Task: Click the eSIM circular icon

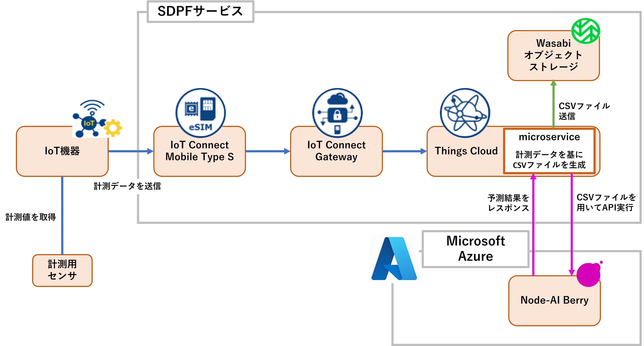Action: pyautogui.click(x=201, y=113)
